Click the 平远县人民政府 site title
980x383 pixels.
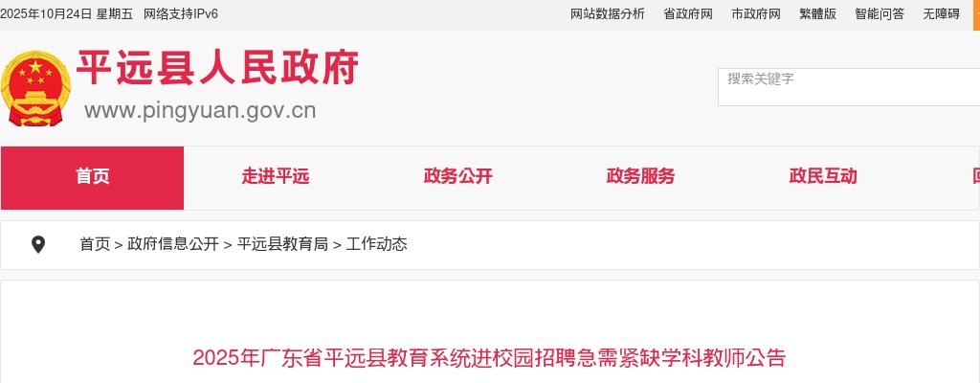217,68
